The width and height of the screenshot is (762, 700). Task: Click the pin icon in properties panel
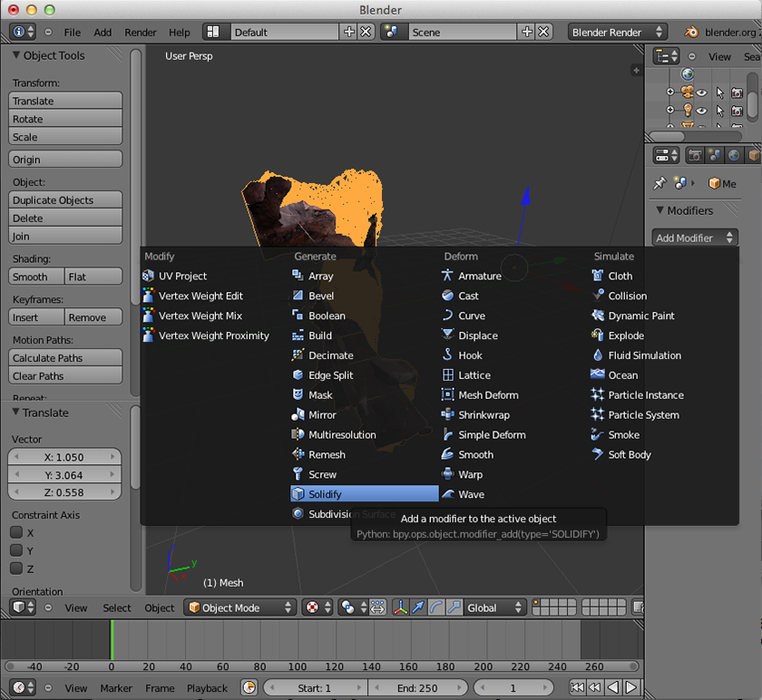pyautogui.click(x=659, y=183)
